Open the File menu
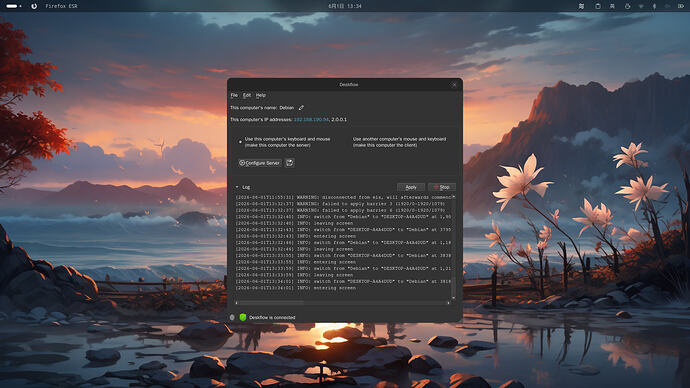Viewport: 690px width, 388px height. coord(234,95)
